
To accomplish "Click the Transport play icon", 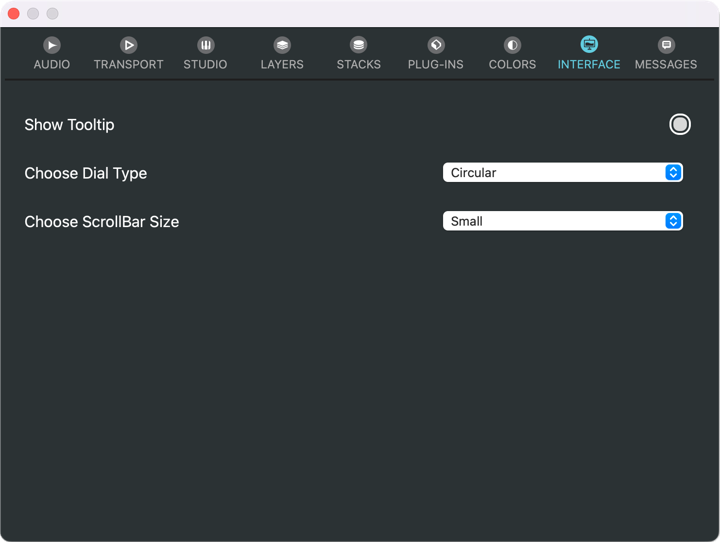I will (129, 45).
